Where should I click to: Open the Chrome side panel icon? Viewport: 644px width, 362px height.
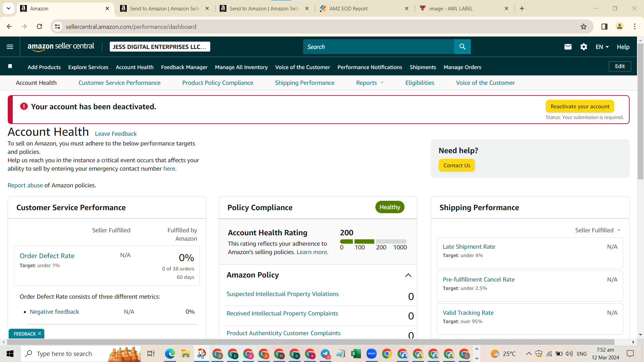pos(604,26)
